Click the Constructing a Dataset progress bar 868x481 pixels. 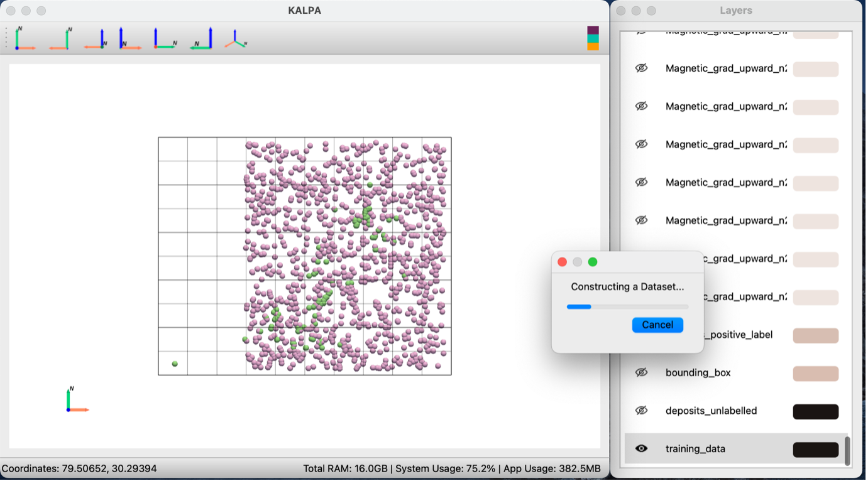[x=627, y=306]
